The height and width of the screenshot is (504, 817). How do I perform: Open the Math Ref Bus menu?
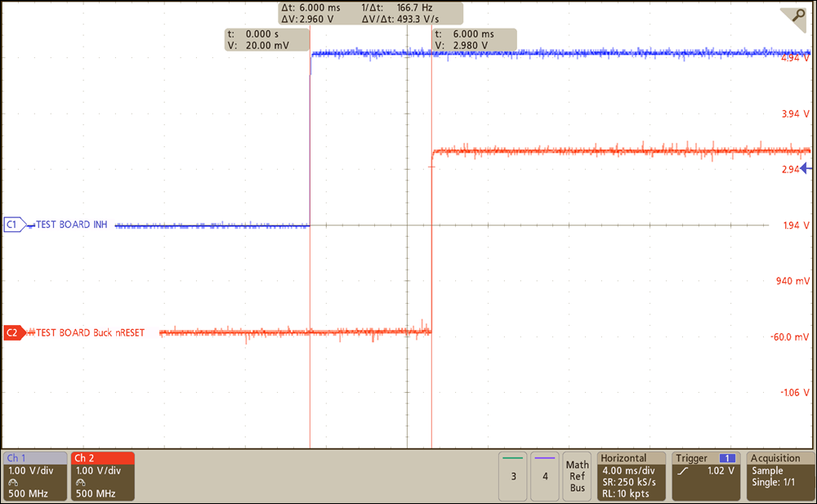(x=577, y=475)
